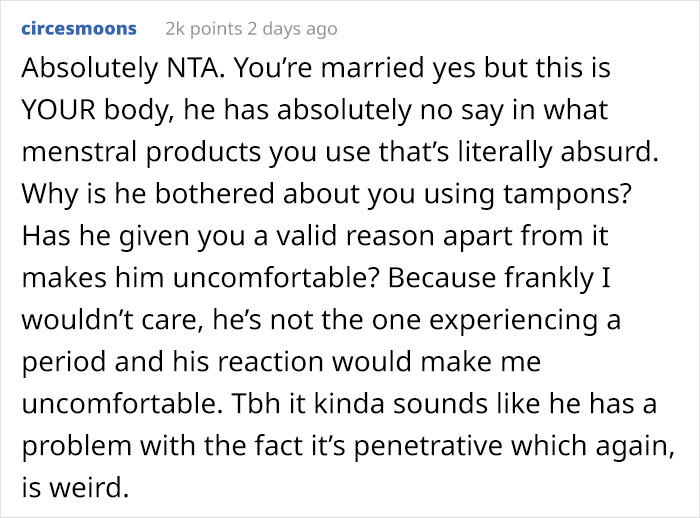Screen dimensions: 700x518
Task: Click the capitalized word 'YOUR'
Action: tap(58, 110)
